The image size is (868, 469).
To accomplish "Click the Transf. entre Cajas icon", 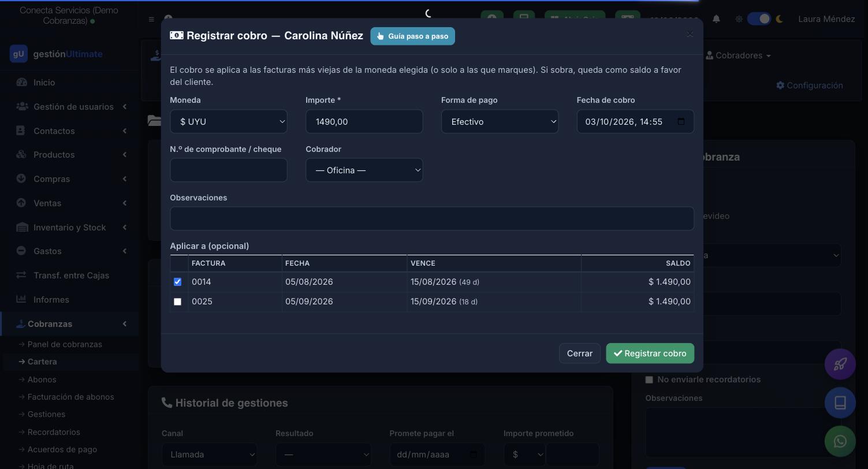I will pos(21,276).
